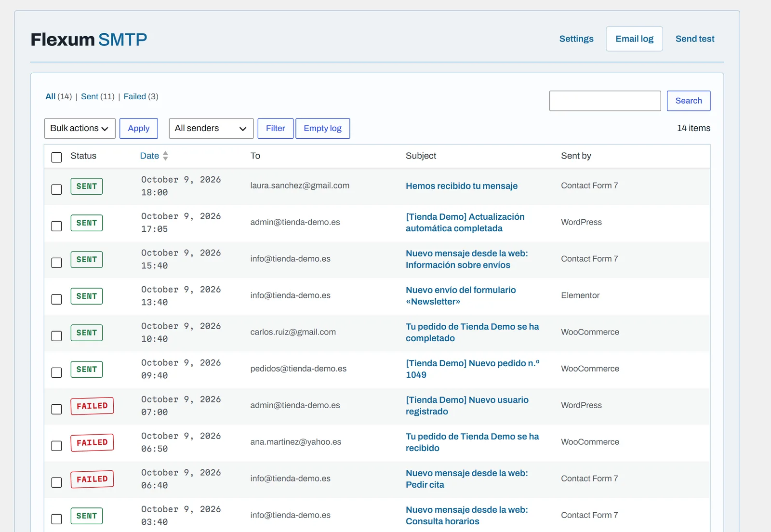Select the row checkbox for the 17:05 email
This screenshot has width=771, height=532.
point(56,226)
